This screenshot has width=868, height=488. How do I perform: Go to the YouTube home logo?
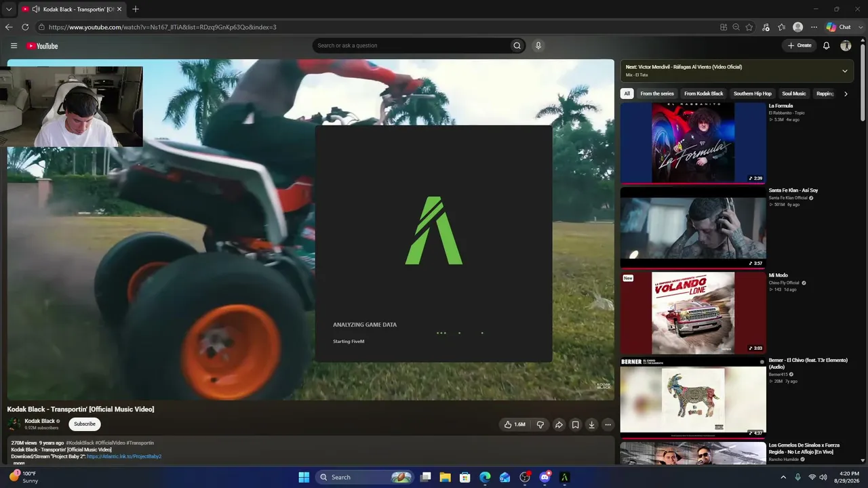coord(42,46)
